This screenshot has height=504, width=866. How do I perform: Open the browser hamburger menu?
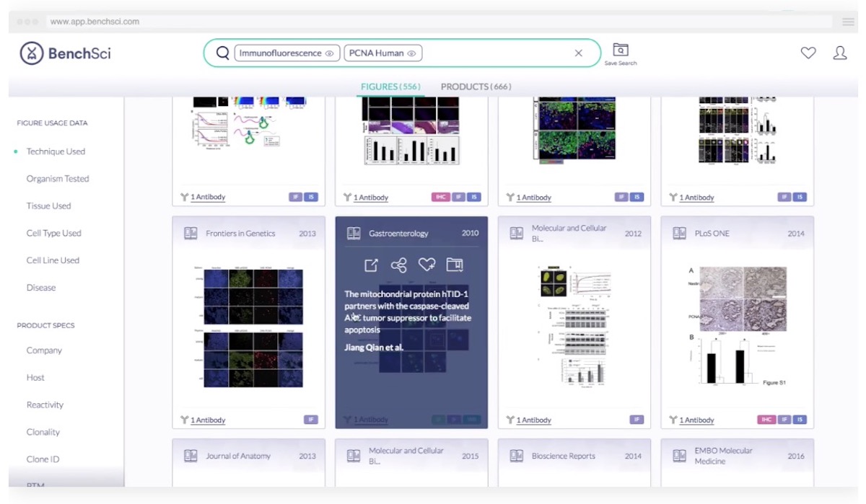[848, 22]
